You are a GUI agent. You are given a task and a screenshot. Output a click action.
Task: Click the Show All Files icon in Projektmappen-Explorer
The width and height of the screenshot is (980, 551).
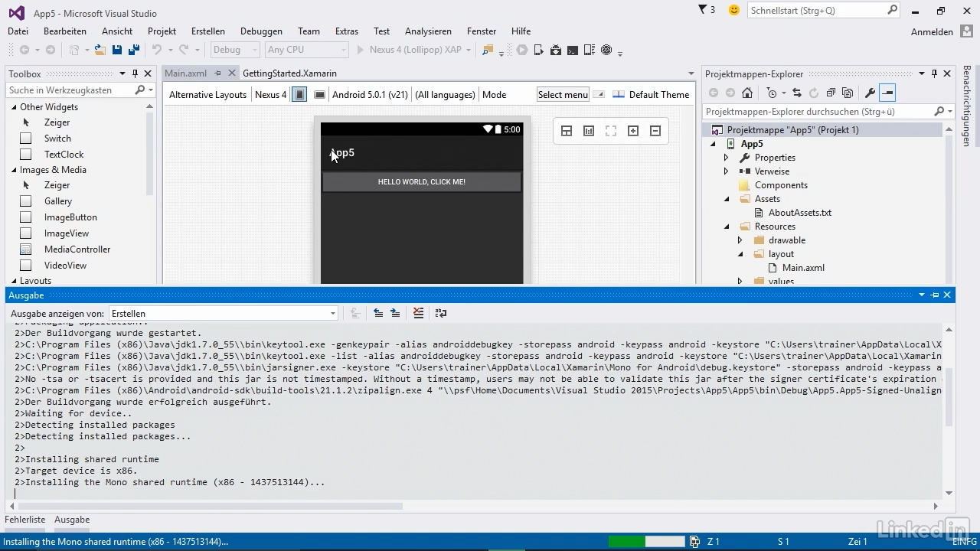[847, 93]
